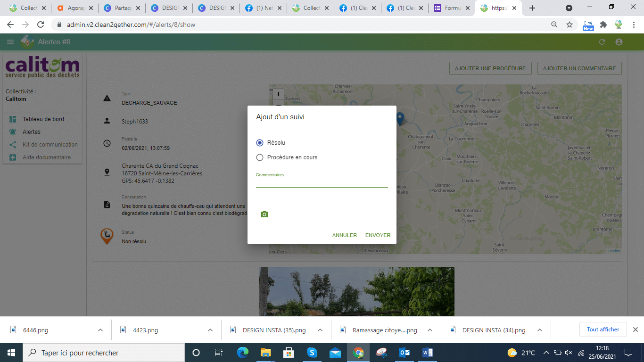Open chevron menu for DESIGN INSTA (34).png
The height and width of the screenshot is (362, 644).
pos(539,330)
